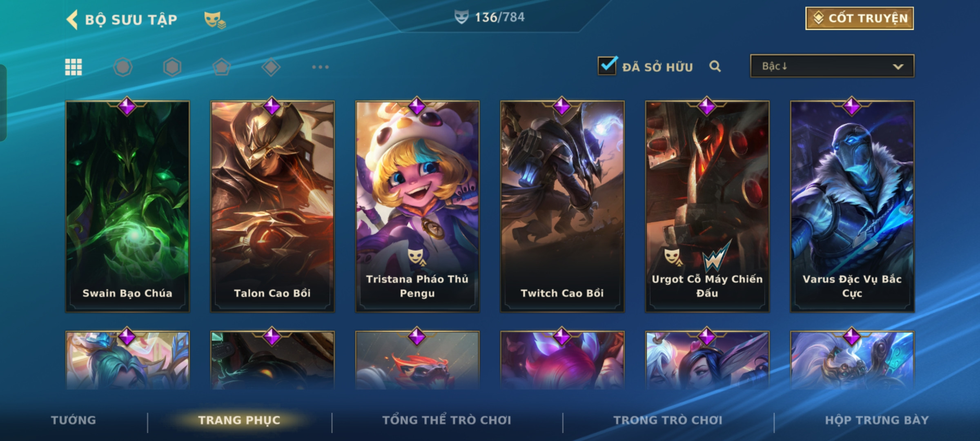The width and height of the screenshot is (980, 441).
Task: Show more filters via three dots
Action: pyautogui.click(x=320, y=67)
